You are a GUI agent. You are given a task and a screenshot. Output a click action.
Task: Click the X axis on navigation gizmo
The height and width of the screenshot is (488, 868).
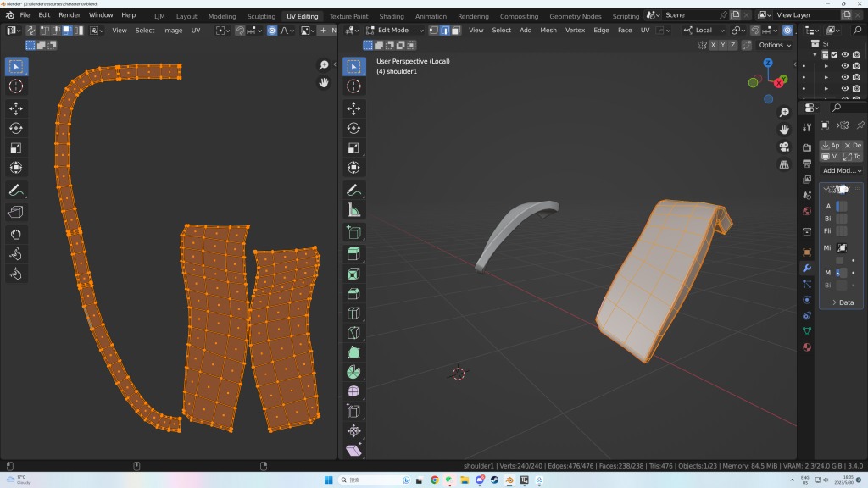tap(779, 84)
